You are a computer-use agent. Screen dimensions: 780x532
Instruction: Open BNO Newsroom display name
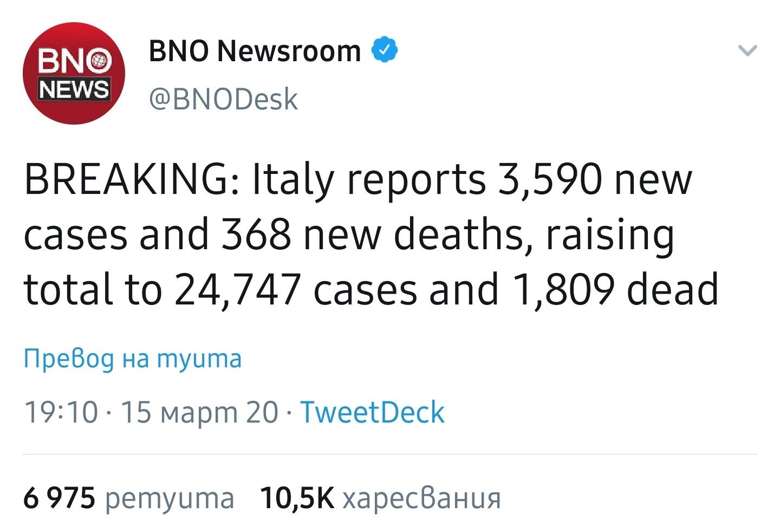[x=255, y=51]
